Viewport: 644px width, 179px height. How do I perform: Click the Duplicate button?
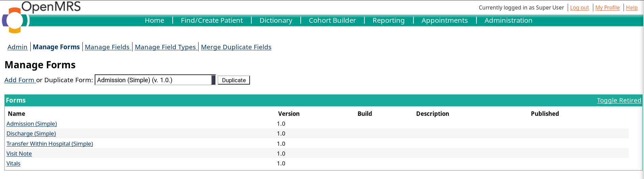point(234,80)
